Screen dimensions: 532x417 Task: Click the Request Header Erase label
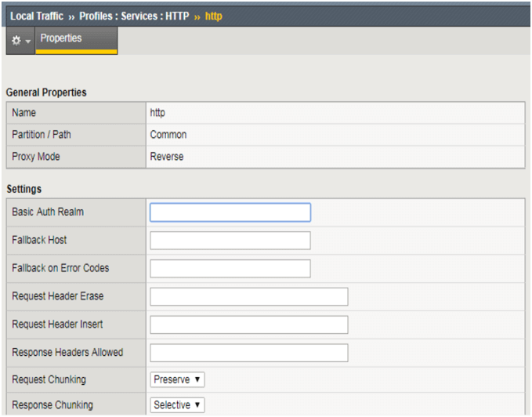pos(58,296)
